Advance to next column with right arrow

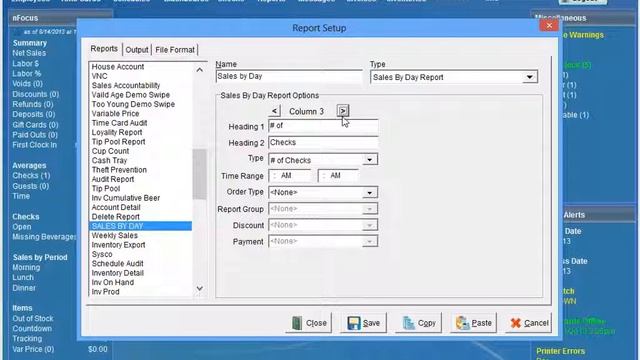[x=342, y=111]
